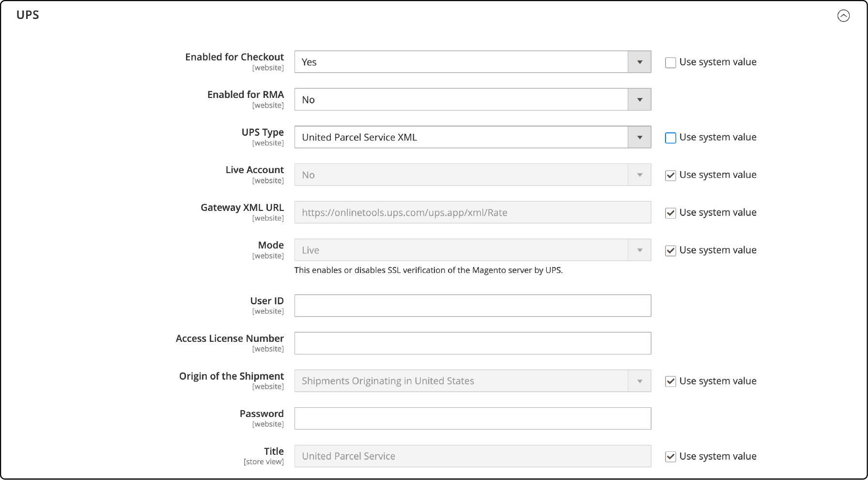Click the UPS section heading
The image size is (868, 480).
coord(28,15)
